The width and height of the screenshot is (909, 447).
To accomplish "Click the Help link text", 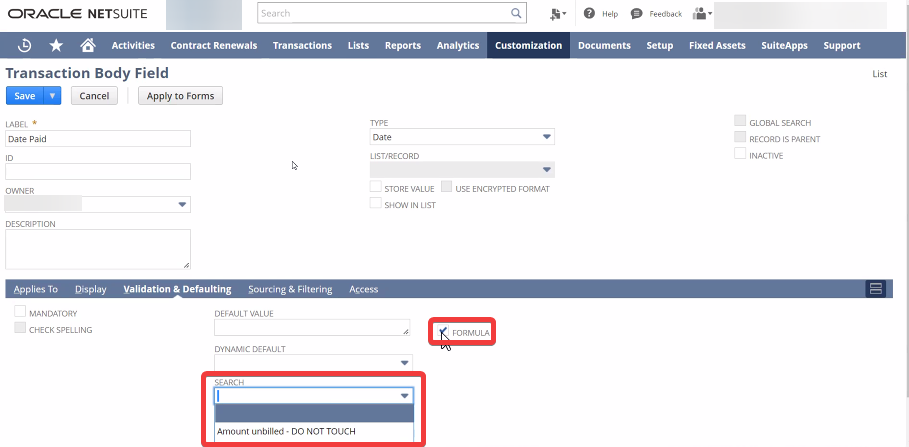I will pyautogui.click(x=610, y=14).
